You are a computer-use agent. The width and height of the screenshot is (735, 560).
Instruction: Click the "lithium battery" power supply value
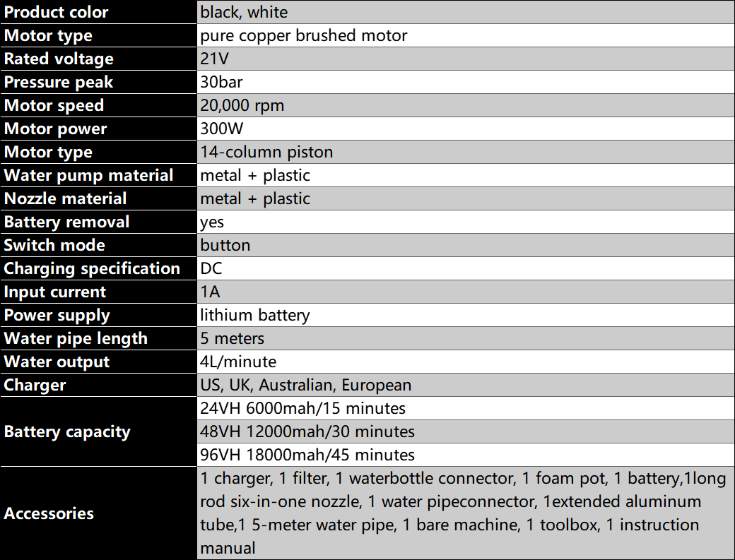click(x=255, y=315)
